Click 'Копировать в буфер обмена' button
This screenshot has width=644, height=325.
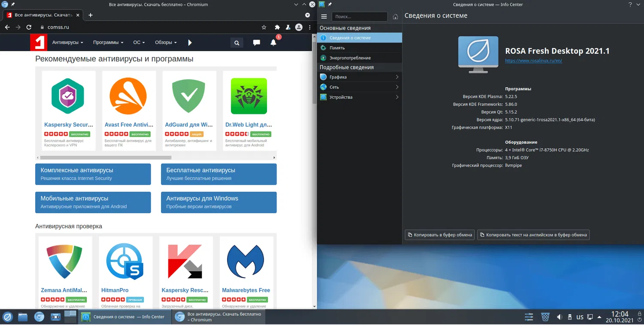pos(440,235)
